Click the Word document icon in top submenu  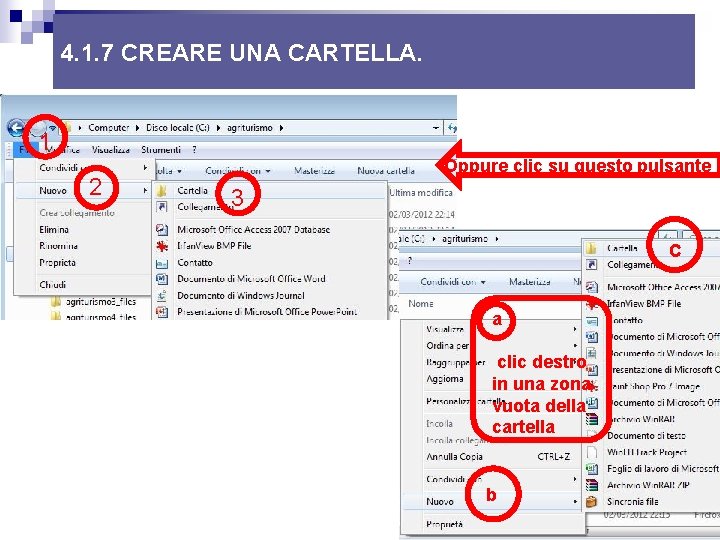(x=162, y=279)
